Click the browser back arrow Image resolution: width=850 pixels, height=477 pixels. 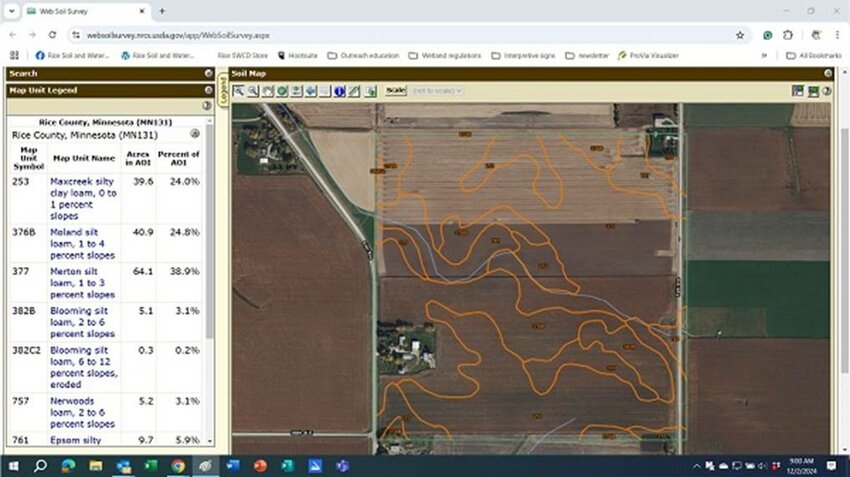[13, 35]
